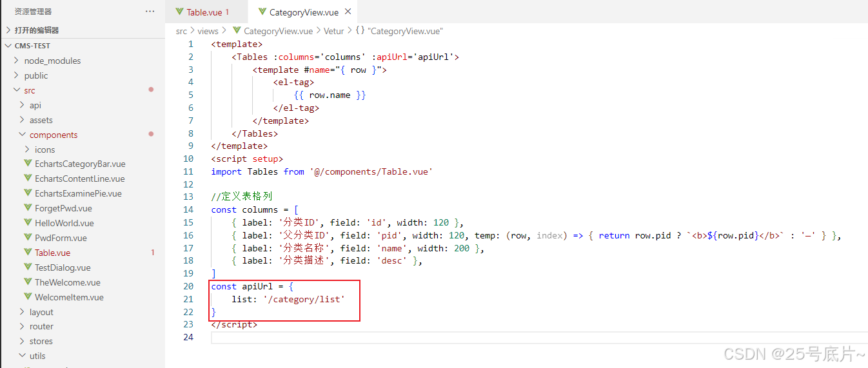Click the '@/components/Table.vue' import path
This screenshot has width=868, height=368.
[x=371, y=171]
